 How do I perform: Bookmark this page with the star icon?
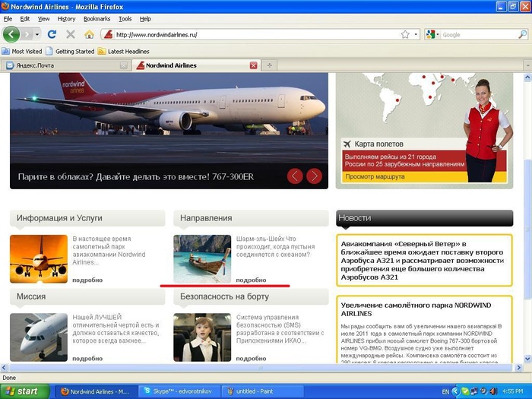click(x=405, y=35)
